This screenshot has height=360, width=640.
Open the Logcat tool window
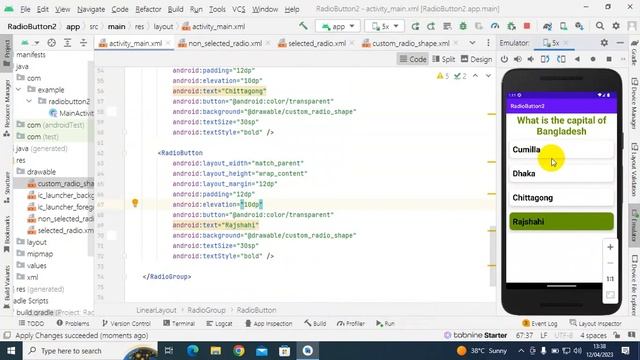tap(219, 323)
